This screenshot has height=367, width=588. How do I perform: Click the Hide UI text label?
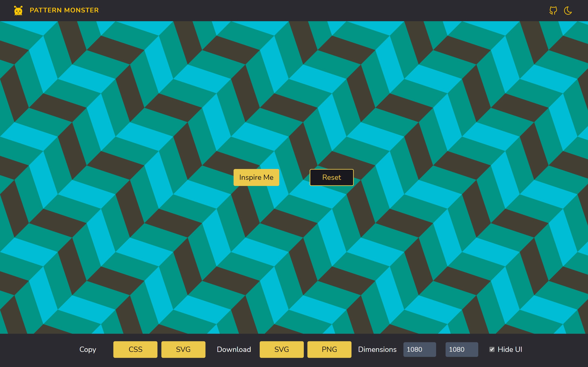510,349
